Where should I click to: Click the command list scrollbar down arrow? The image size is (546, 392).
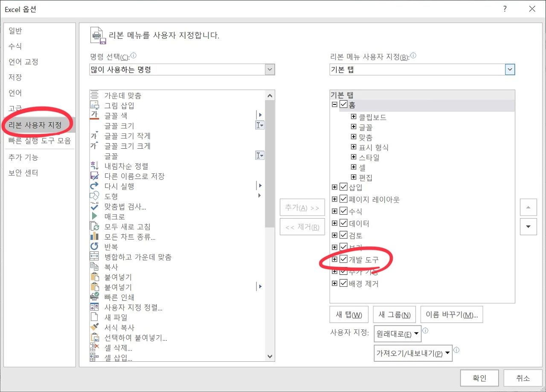click(270, 357)
